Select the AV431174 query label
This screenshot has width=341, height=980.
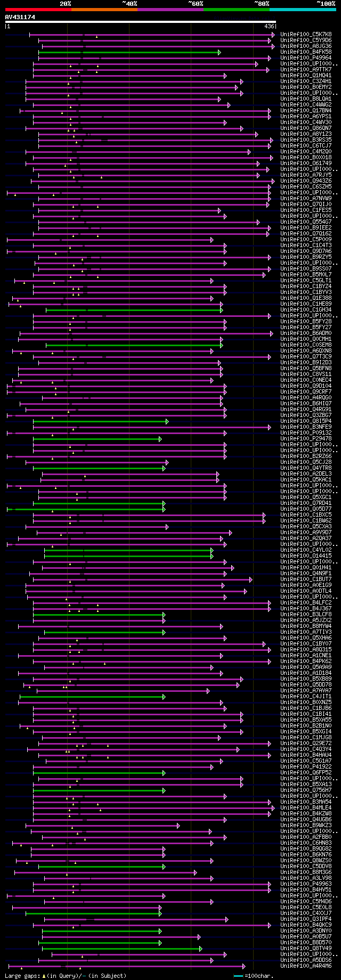(x=20, y=17)
